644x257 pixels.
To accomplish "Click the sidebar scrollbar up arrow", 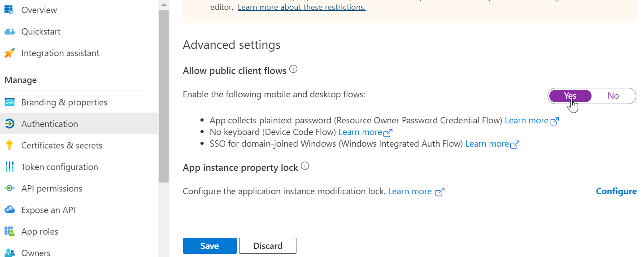I will point(164,4).
